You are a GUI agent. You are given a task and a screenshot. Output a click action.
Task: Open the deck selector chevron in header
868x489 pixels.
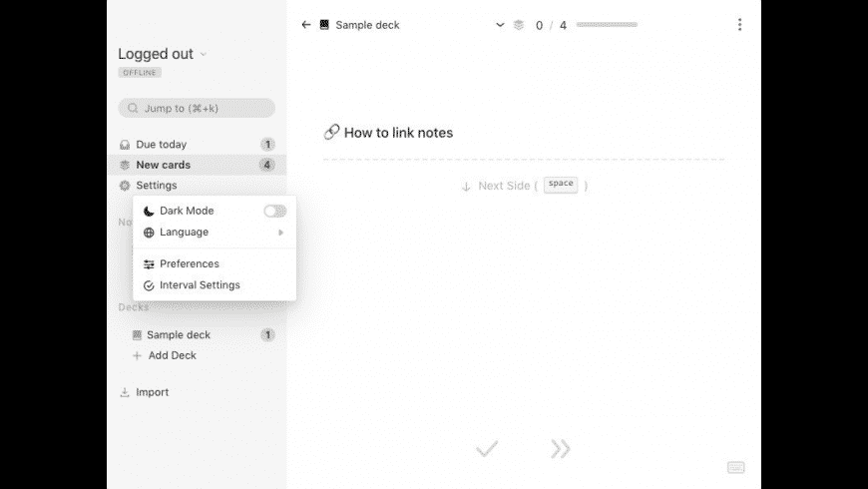500,25
